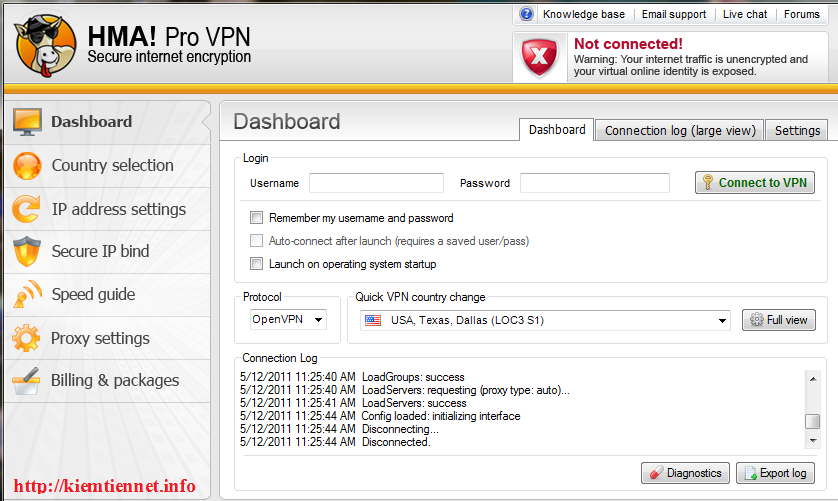The height and width of the screenshot is (501, 838).
Task: Click the red shield not-connected icon
Action: [x=539, y=57]
